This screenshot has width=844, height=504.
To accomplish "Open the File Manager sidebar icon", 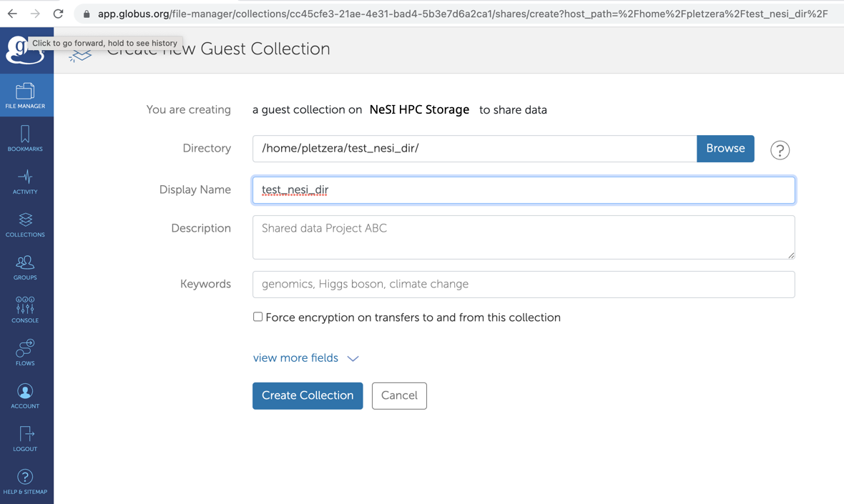I will click(26, 96).
